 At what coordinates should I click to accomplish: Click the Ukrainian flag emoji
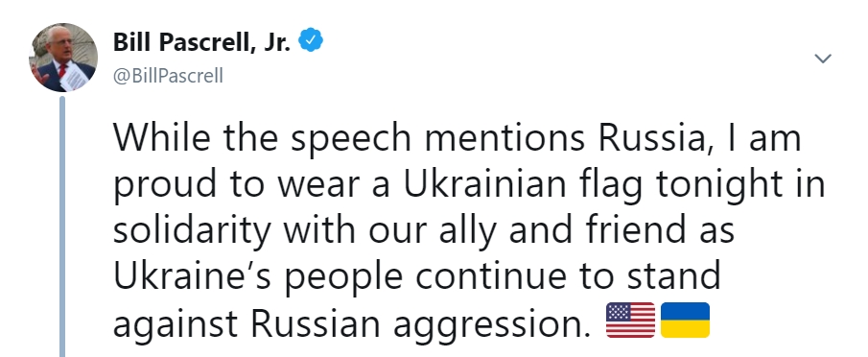[685, 320]
